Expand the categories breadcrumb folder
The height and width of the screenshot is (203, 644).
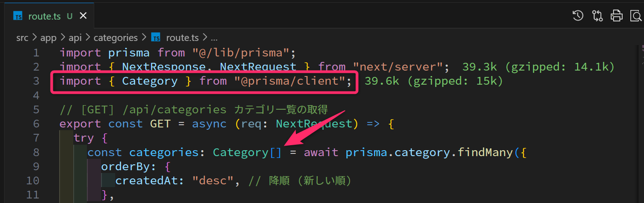[116, 37]
